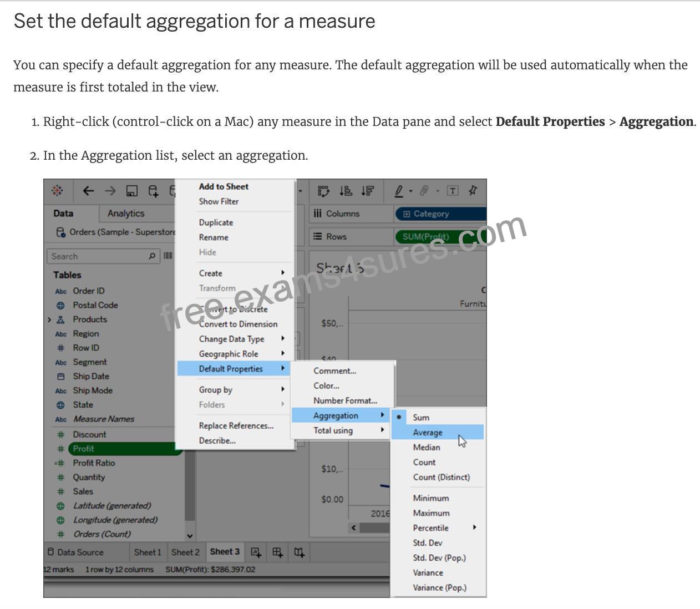Viewport: 700px width, 609px height.
Task: Select Average in the Aggregation list
Action: tap(438, 432)
